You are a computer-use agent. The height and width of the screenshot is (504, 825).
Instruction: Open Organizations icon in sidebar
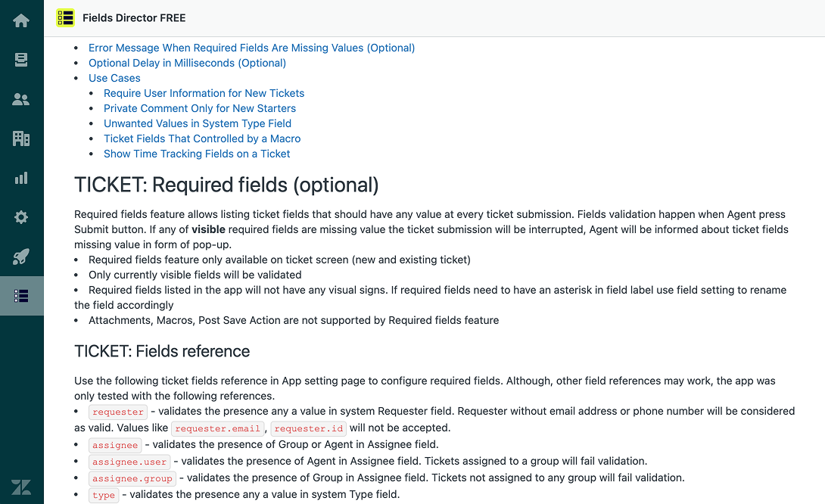click(x=21, y=138)
